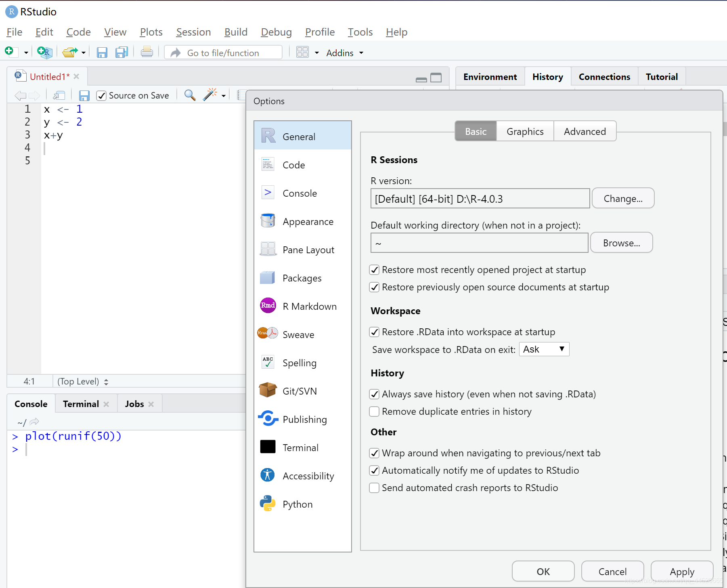
Task: Toggle Wrap around when navigating tabs
Action: click(374, 453)
